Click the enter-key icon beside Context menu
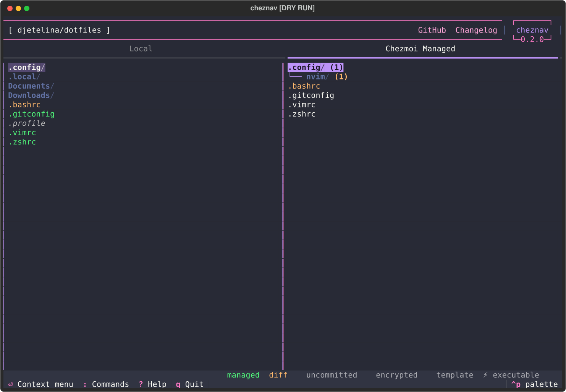Screen dimensions: 566x392 (10, 384)
